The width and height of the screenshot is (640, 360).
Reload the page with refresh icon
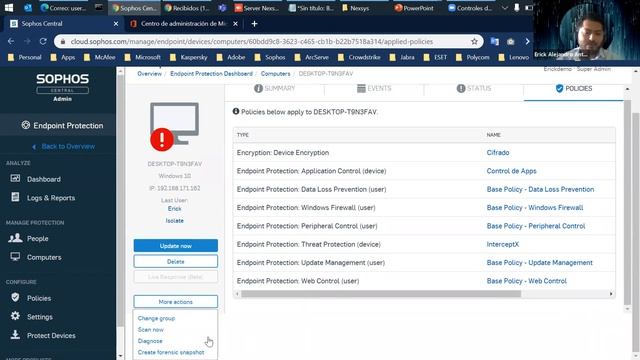click(x=43, y=42)
